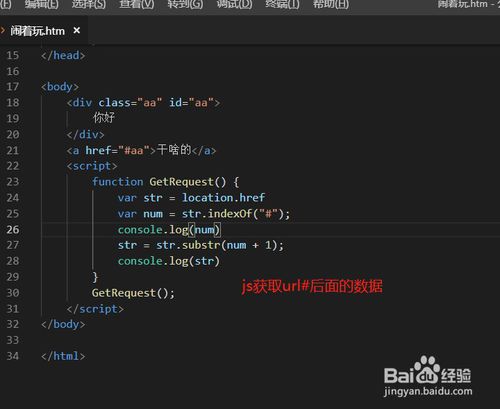Click the Baidu paw logo watermark
Screen dimensions: 500x409
click(428, 370)
